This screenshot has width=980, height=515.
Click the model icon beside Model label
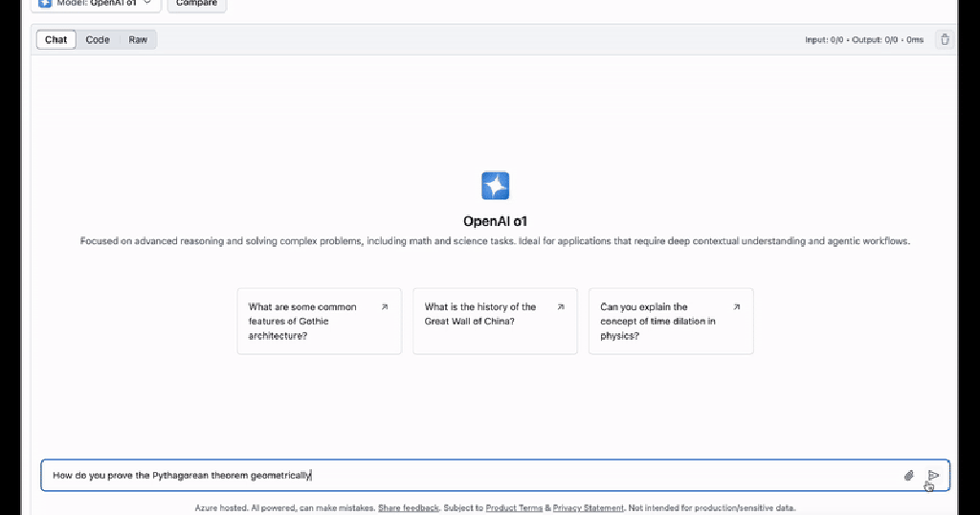(x=45, y=4)
